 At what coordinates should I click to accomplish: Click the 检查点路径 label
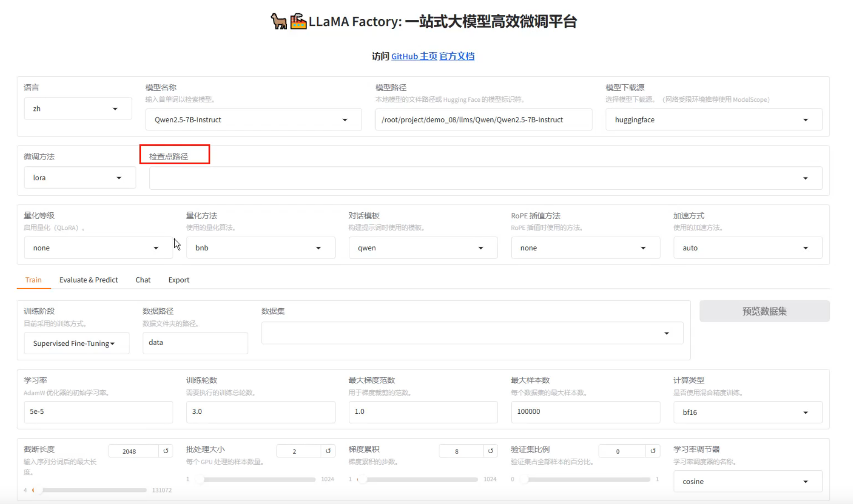(168, 156)
